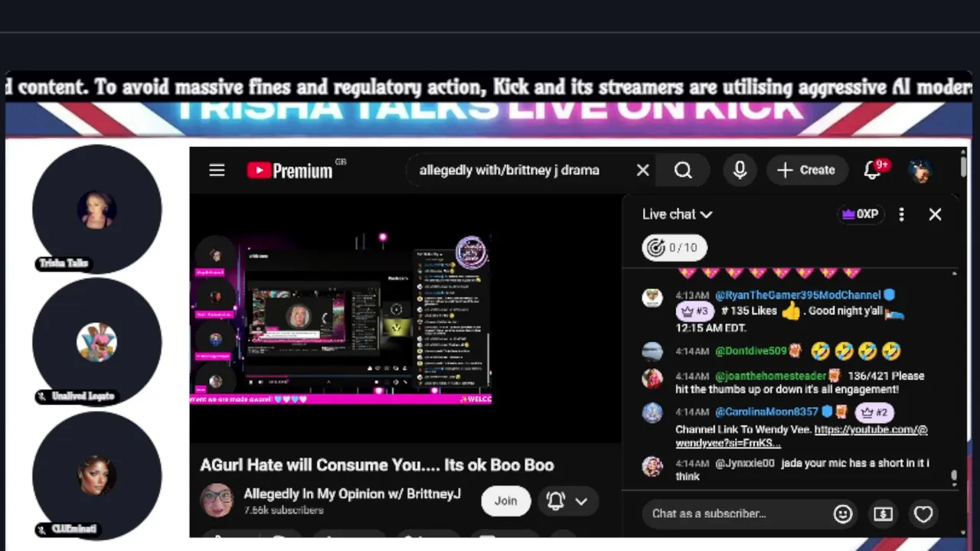Click @joanthehomesteader username in chat
The width and height of the screenshot is (980, 551).
tap(771, 376)
